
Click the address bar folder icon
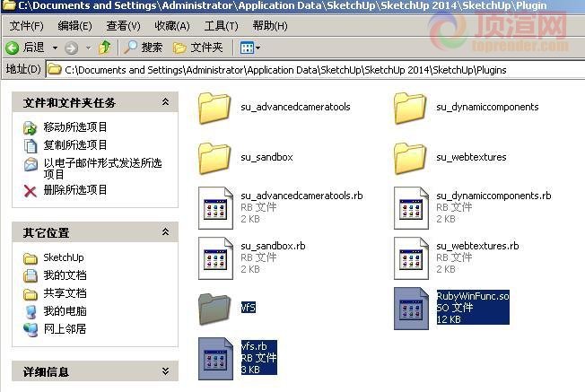[x=55, y=69]
